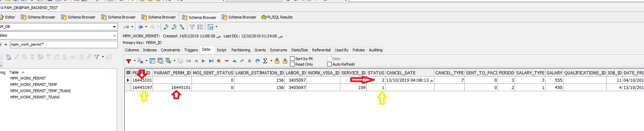Viewport: 644px width, 131px height.
Task: Refresh the data grid icon
Action: [257, 61]
